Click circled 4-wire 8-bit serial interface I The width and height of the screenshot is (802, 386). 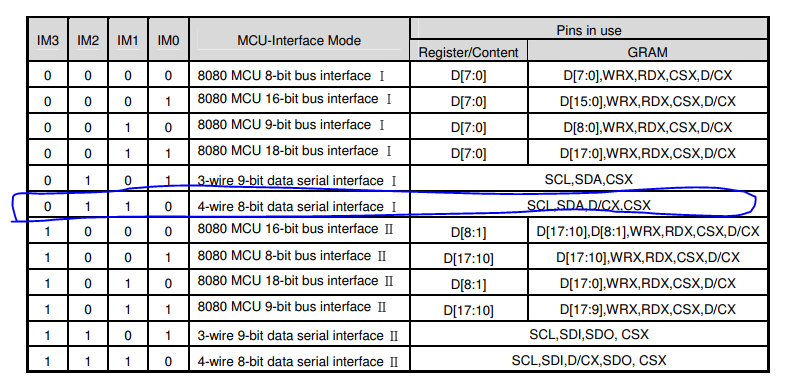[297, 207]
